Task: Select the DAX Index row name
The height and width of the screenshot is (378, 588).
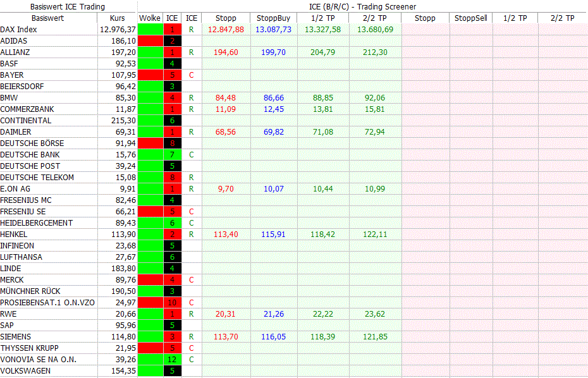Action: click(18, 29)
